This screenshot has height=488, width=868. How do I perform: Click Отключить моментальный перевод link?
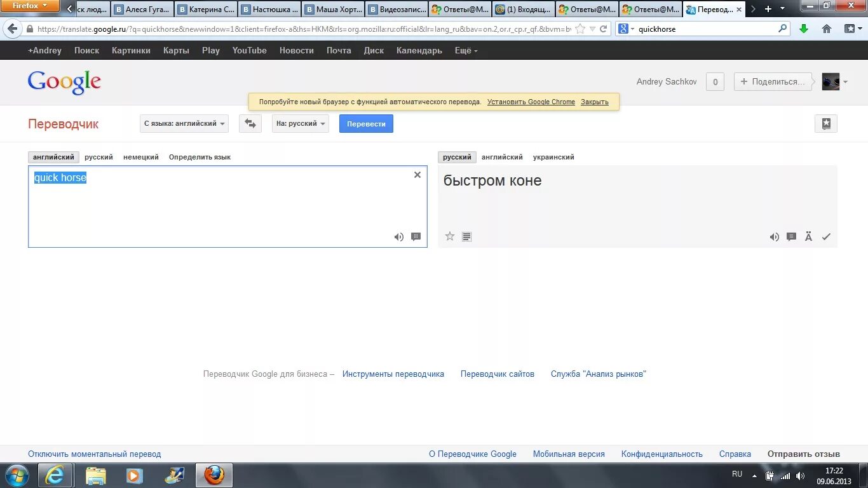(x=95, y=454)
